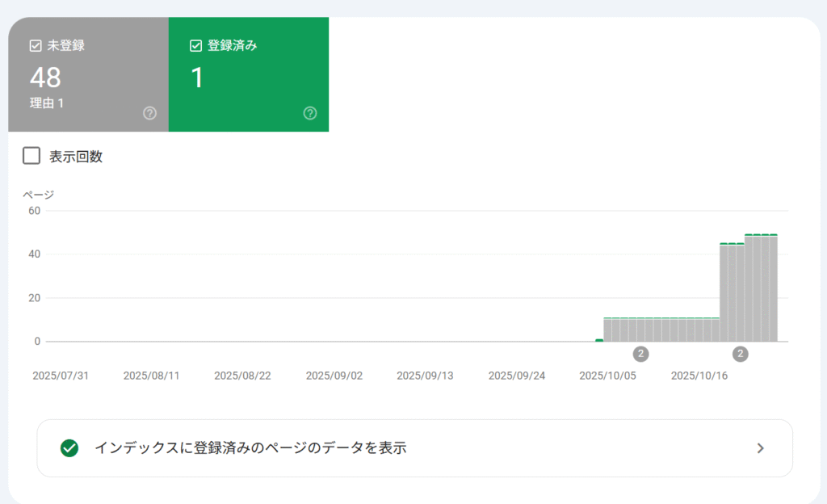827x504 pixels.
Task: Click the green checkmark icon beside インデックスに登録済み
Action: point(69,448)
